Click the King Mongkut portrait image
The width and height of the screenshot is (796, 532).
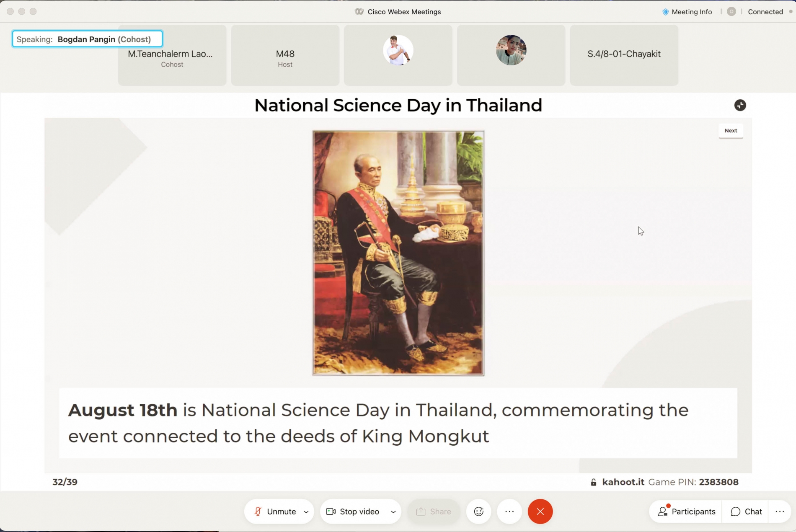398,253
